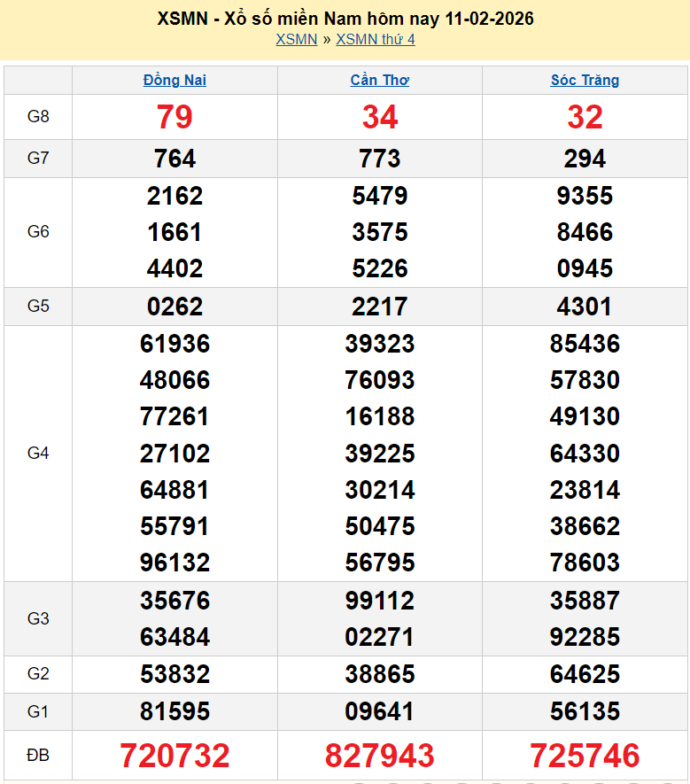
Task: Click Cần Thơ G2 number 38865
Action: click(380, 674)
